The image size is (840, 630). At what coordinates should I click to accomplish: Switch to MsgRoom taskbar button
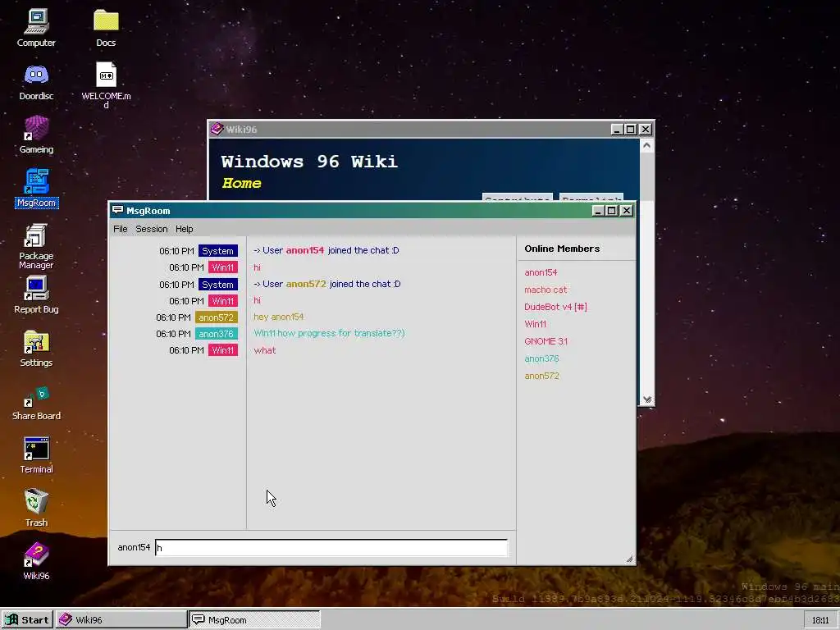coord(254,620)
